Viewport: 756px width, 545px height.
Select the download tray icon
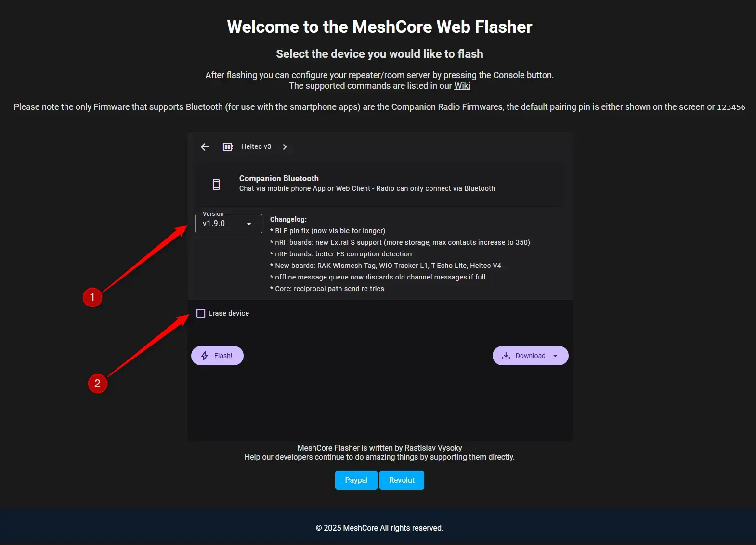click(506, 356)
